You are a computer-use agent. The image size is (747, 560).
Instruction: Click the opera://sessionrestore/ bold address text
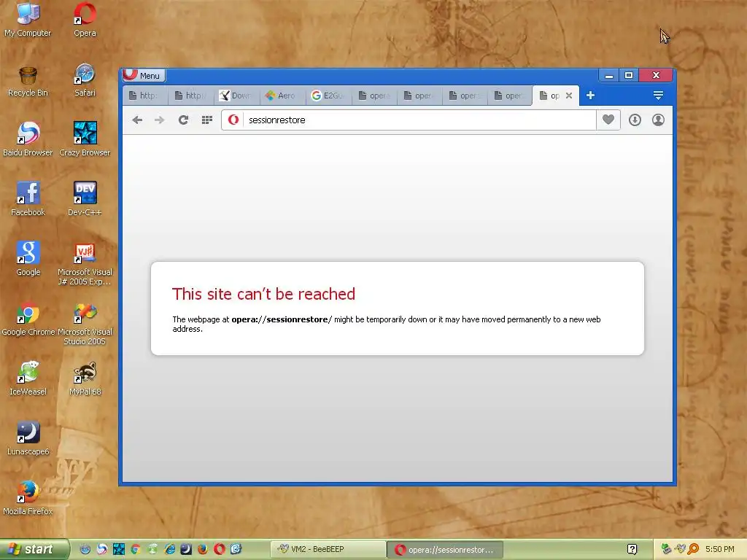point(282,319)
